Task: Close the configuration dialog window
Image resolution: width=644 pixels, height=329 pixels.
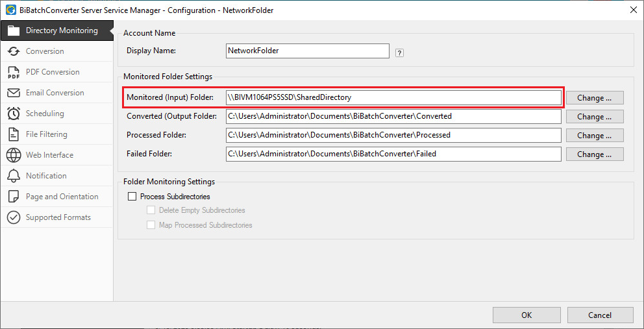Action: [633, 9]
